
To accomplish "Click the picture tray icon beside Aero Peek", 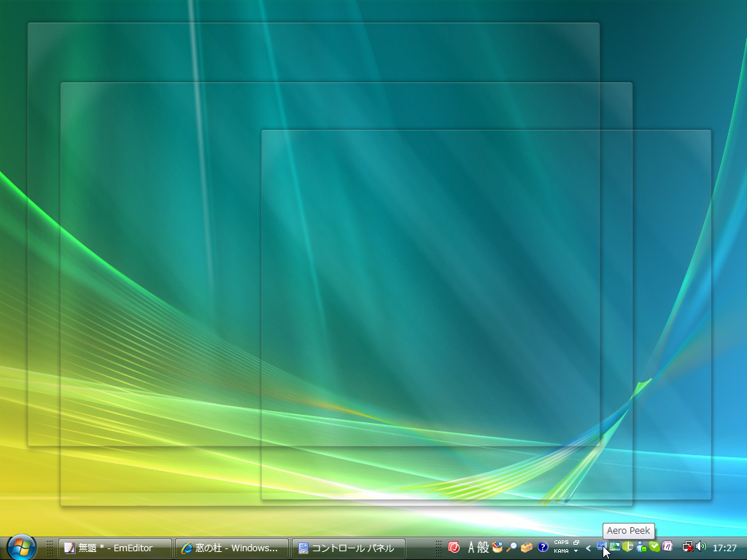I will click(614, 547).
